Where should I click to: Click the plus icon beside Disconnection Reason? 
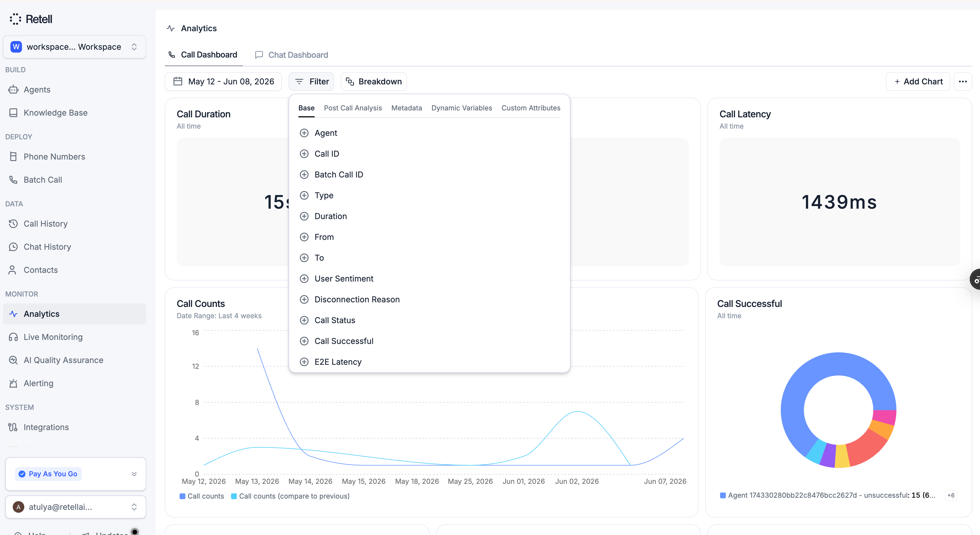coord(304,299)
